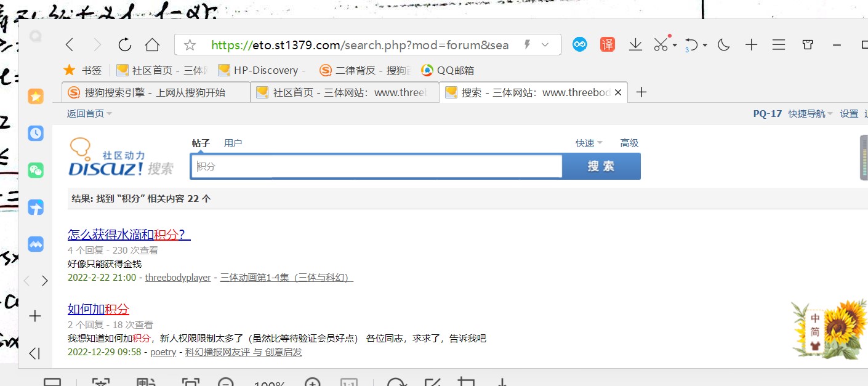
Task: Open the green WeChat icon in the sidebar
Action: pos(36,171)
